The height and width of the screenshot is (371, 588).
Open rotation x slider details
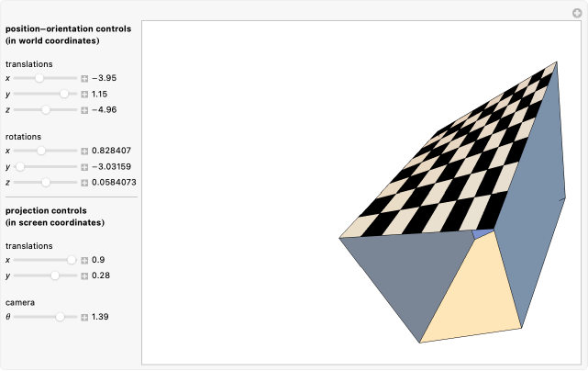(x=84, y=151)
